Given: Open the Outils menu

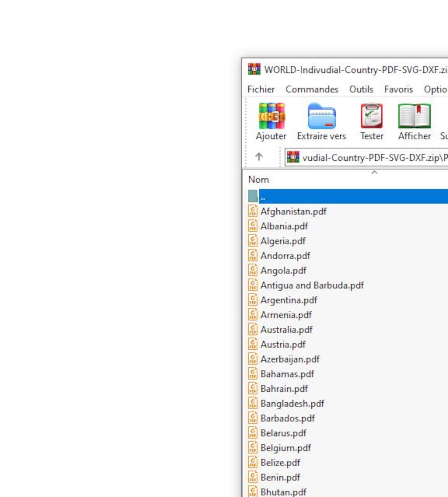Looking at the screenshot, I should tap(361, 89).
